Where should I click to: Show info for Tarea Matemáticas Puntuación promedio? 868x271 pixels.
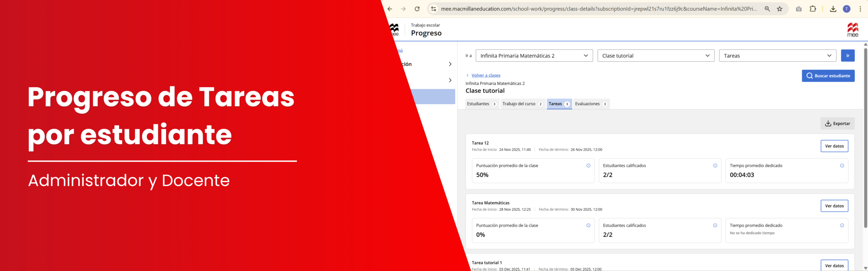[x=588, y=226]
